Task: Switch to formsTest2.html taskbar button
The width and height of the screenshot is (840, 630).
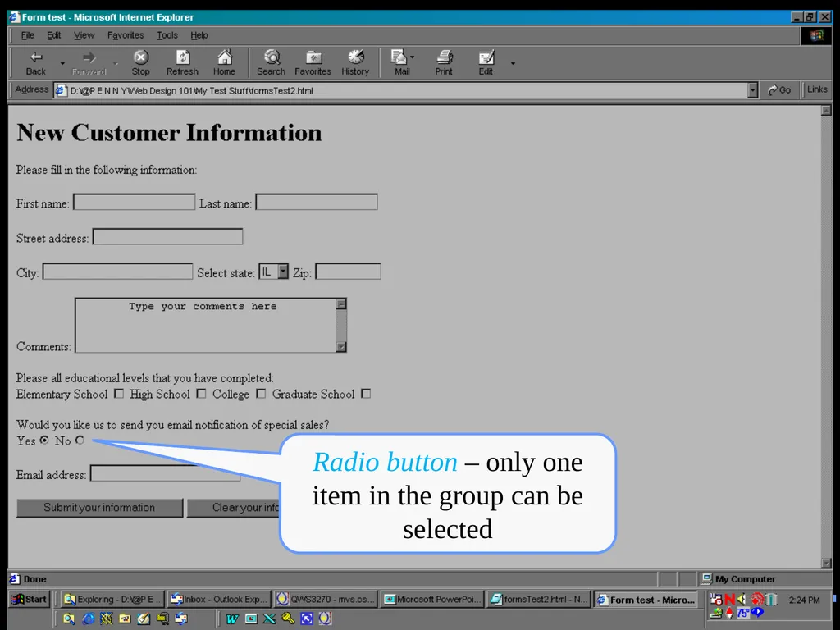Action: pyautogui.click(x=539, y=600)
